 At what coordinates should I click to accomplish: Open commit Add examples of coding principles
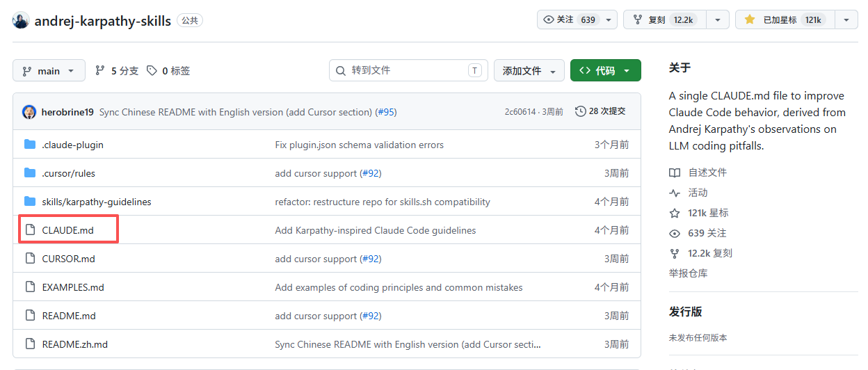(x=399, y=287)
